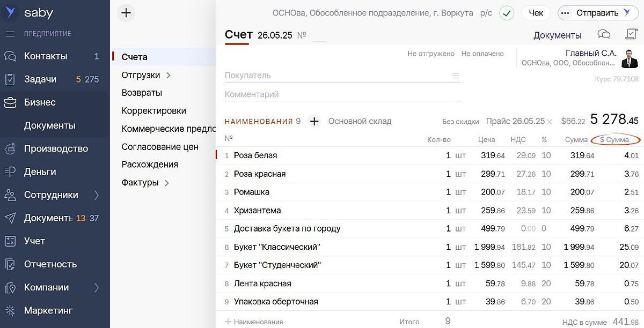Click Главный С.А. profile photo

coord(630,58)
